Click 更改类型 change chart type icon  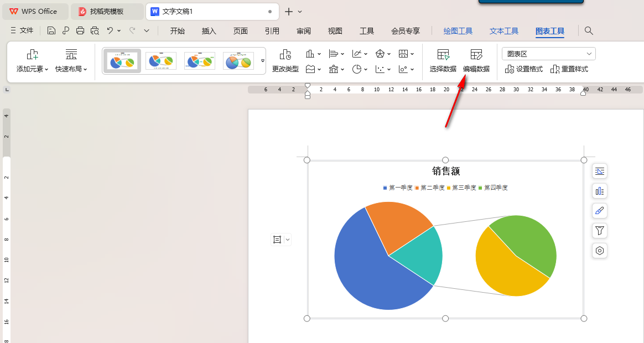(x=285, y=54)
